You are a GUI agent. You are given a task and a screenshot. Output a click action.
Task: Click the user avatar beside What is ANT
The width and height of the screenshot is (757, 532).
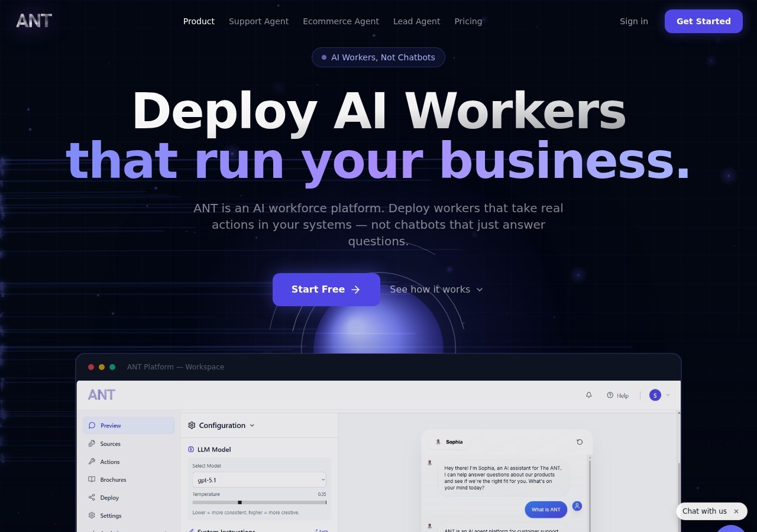point(577,506)
